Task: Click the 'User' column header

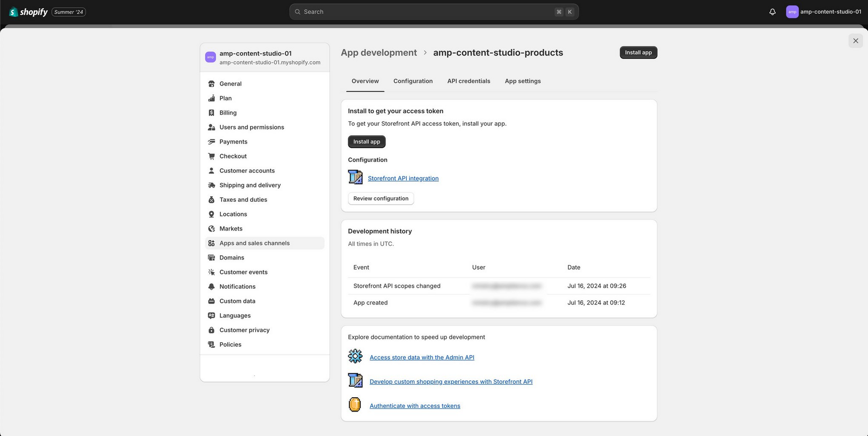Action: [479, 267]
